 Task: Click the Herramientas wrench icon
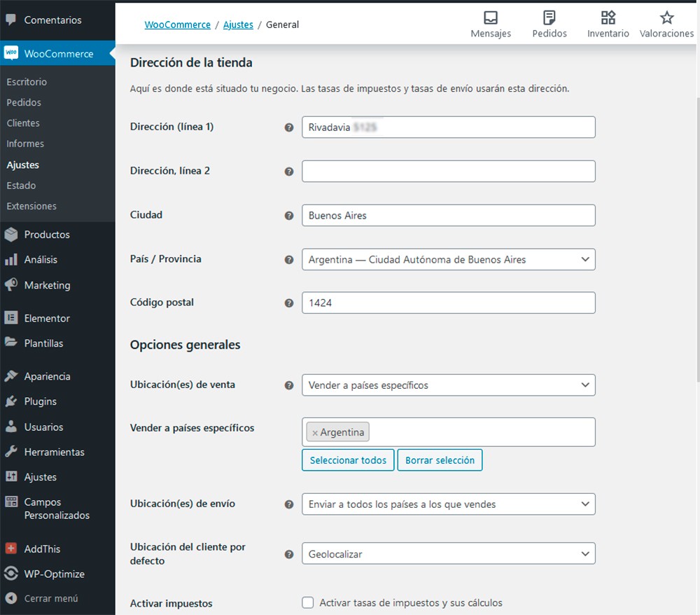click(x=11, y=452)
